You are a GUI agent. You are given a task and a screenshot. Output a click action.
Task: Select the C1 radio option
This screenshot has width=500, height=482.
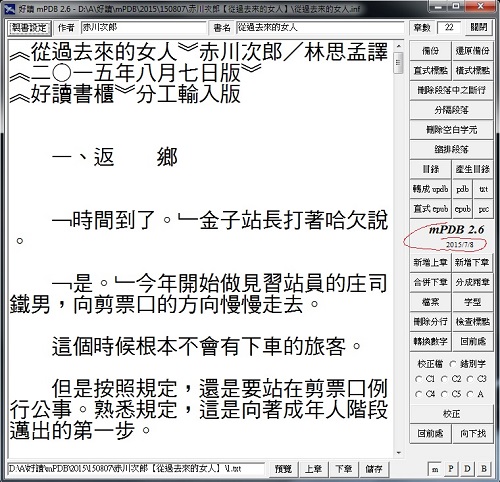[425, 379]
